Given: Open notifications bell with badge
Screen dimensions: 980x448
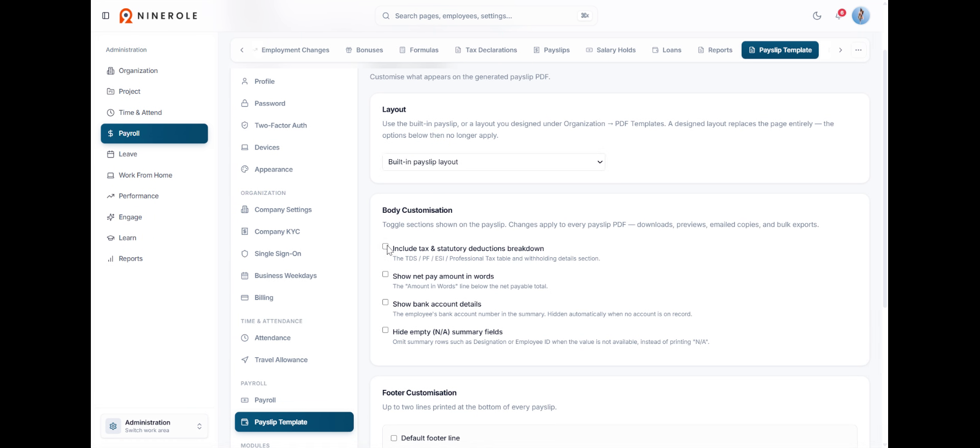Looking at the screenshot, I should (839, 15).
